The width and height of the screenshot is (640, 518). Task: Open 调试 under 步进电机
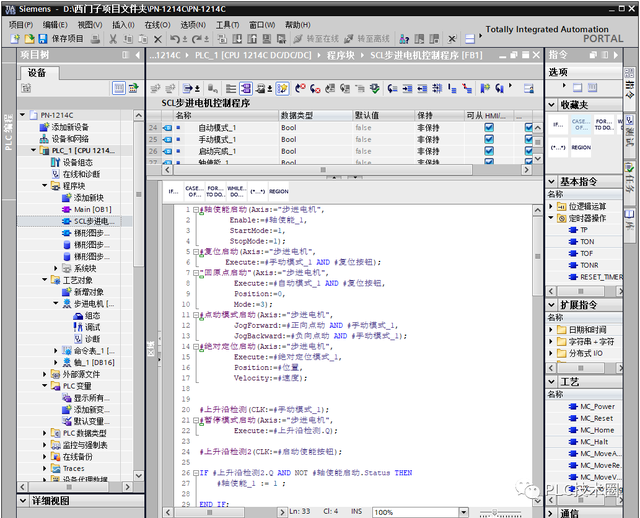coord(87,327)
